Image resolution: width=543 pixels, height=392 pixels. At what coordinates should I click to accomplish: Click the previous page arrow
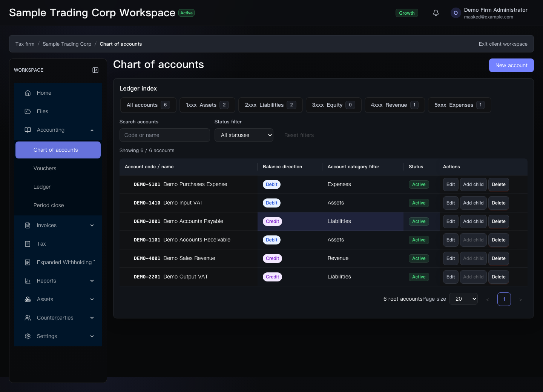(488, 300)
